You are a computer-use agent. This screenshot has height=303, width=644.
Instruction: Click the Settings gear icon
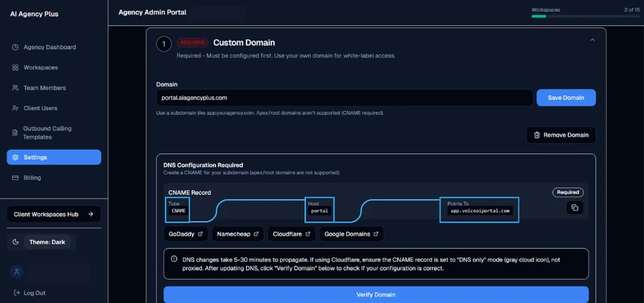coord(15,157)
